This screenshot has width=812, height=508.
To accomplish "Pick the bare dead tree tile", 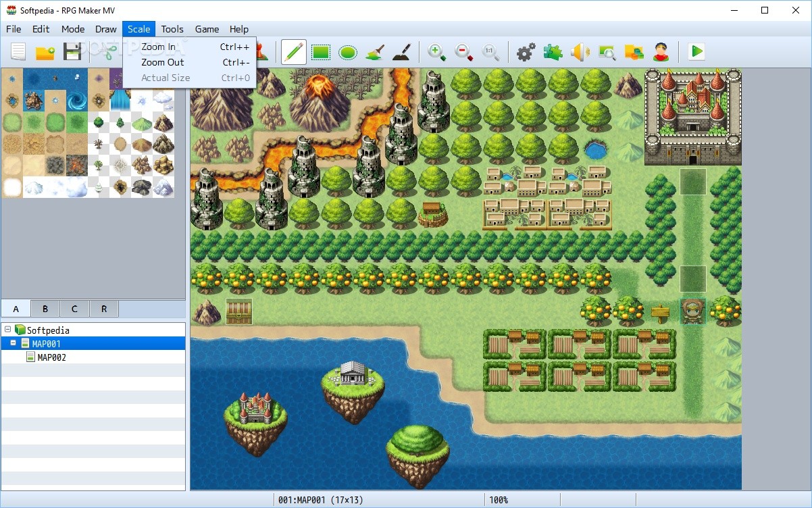I will 99,144.
